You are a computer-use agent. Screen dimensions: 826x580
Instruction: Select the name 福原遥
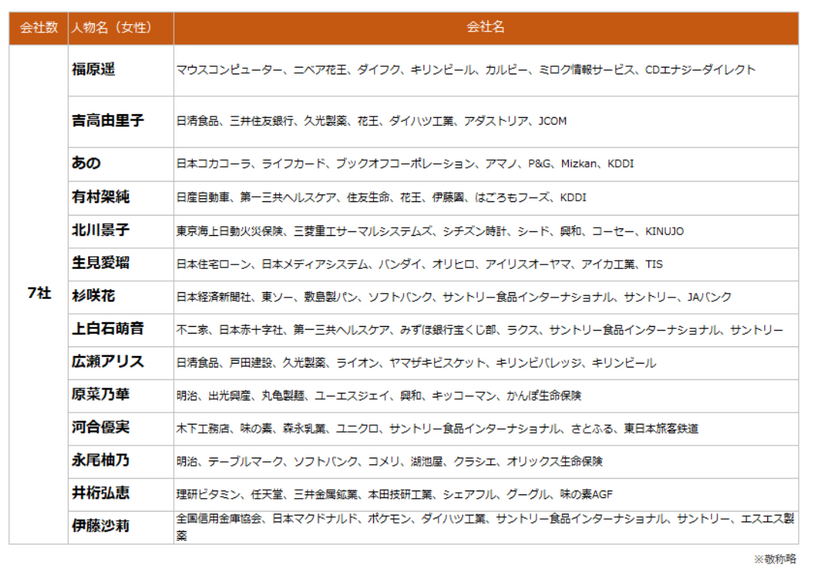tap(93, 69)
